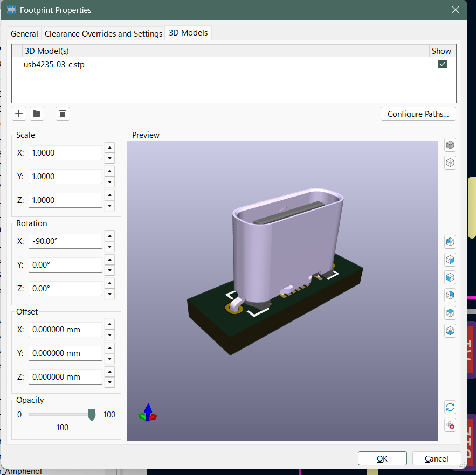Screen dimensions: 476x475
Task: Uncheck Show for usb4235-03-c.stp
Action: coord(443,65)
